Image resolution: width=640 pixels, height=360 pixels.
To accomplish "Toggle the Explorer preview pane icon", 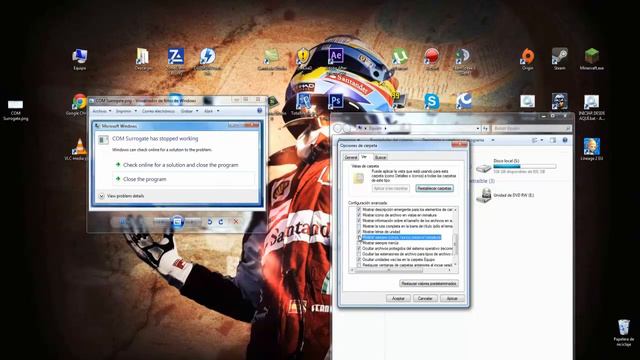I will coord(553,140).
